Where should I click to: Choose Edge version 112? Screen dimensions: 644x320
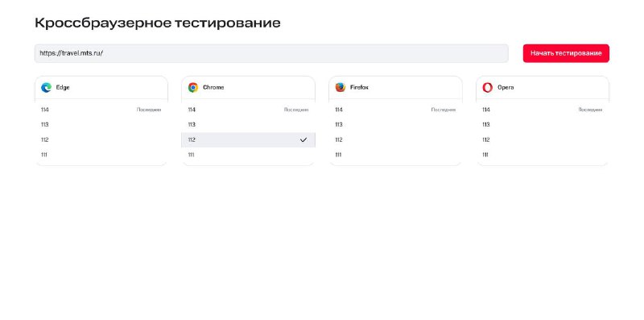(101, 139)
